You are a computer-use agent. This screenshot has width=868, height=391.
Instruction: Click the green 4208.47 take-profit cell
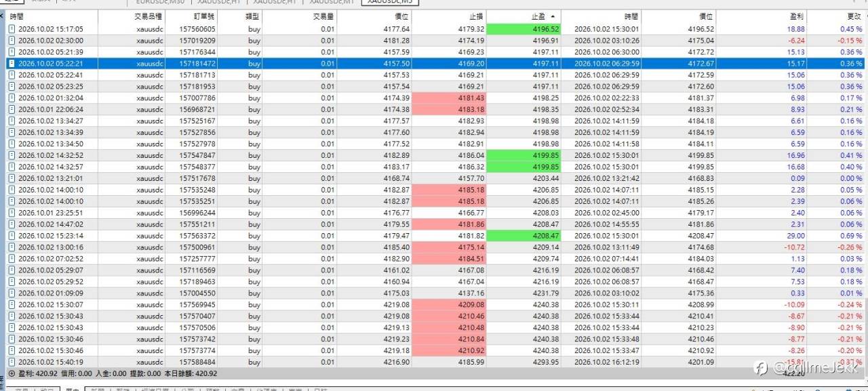coord(524,236)
